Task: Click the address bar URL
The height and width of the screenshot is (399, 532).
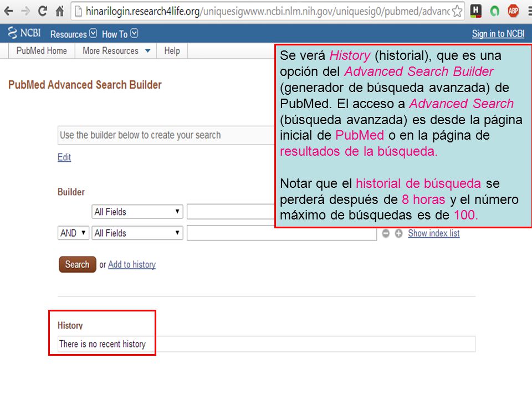Action: click(267, 11)
